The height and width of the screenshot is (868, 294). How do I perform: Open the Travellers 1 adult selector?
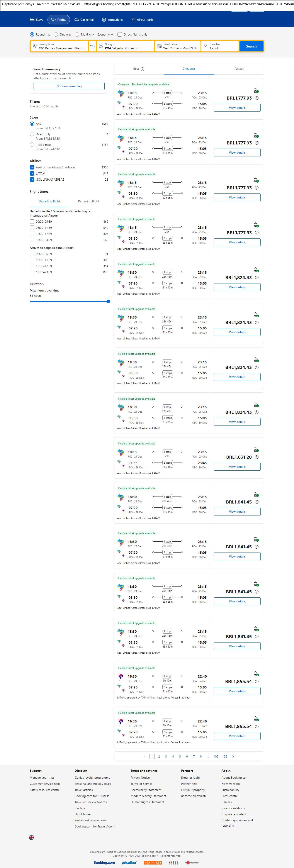220,46
